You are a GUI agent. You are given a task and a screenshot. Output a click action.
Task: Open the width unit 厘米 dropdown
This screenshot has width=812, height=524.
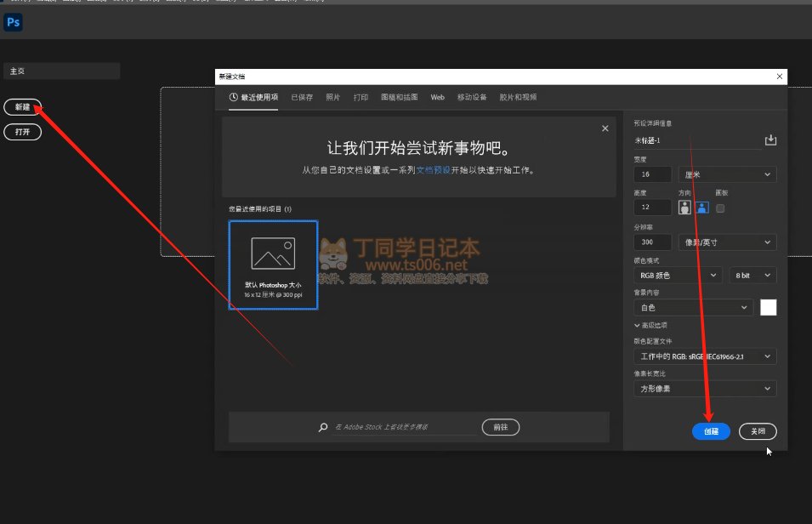click(727, 174)
